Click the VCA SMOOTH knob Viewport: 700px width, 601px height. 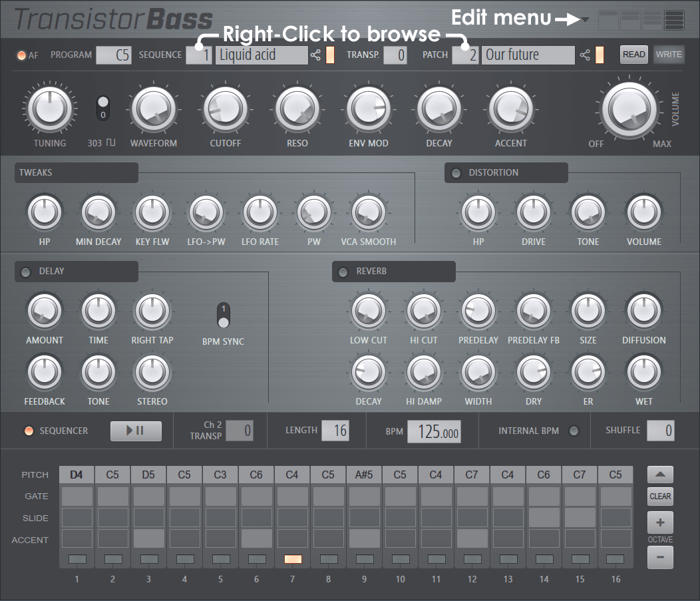point(369,212)
